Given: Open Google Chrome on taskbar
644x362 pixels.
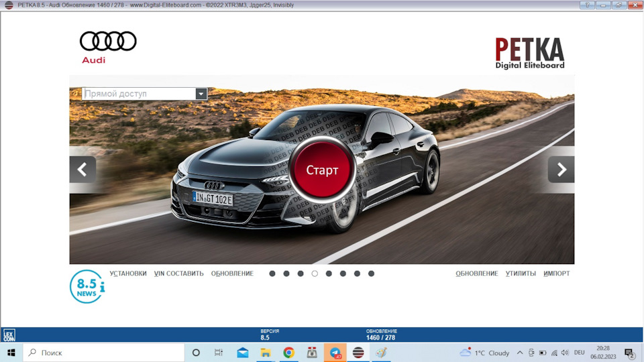Looking at the screenshot, I should (x=288, y=353).
